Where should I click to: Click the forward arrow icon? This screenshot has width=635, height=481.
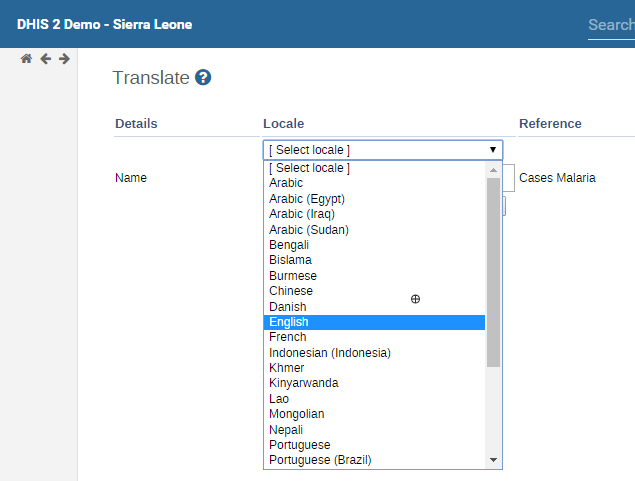coord(64,59)
